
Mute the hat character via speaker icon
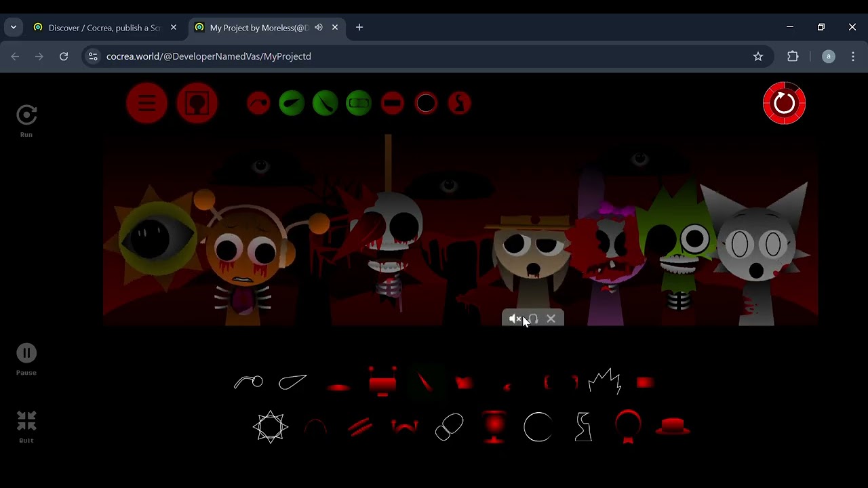(x=515, y=319)
